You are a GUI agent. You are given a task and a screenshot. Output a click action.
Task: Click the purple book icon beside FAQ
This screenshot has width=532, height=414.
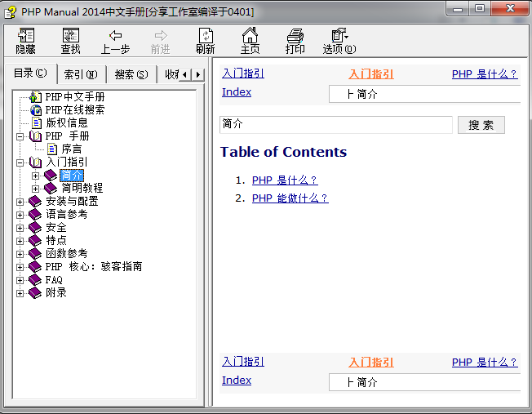[35, 280]
